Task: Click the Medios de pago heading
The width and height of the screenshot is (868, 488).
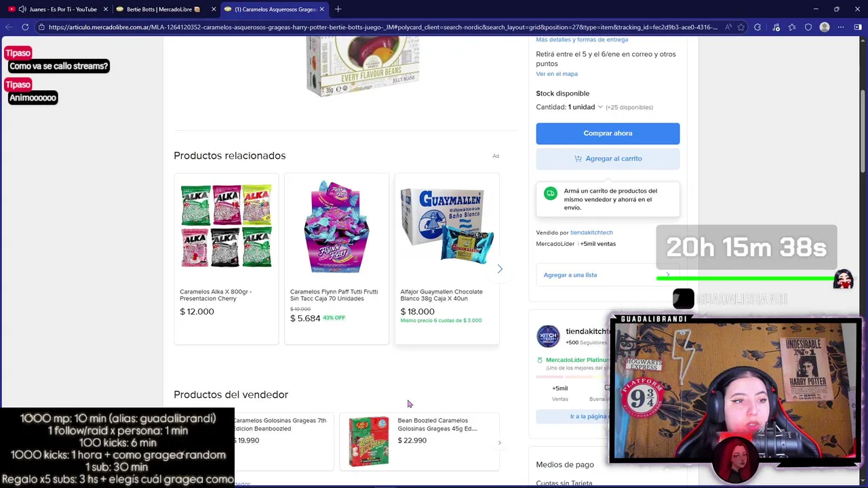Action: click(565, 465)
